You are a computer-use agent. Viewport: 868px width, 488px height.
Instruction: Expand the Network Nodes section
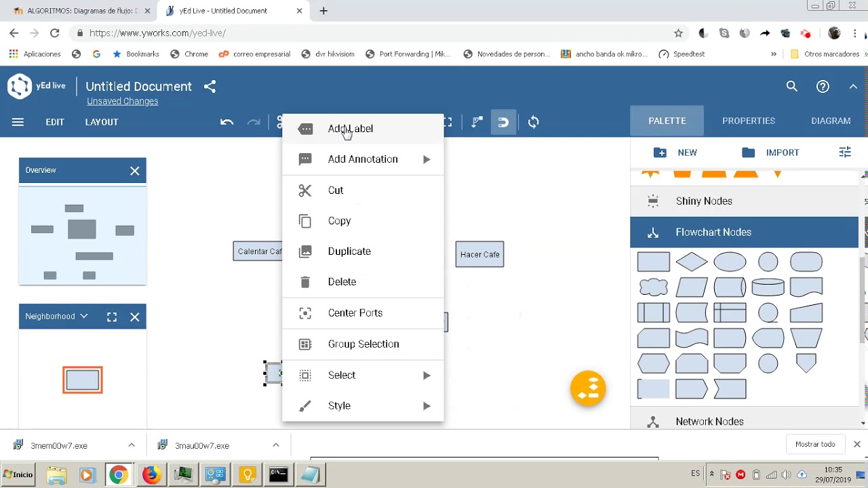click(744, 422)
